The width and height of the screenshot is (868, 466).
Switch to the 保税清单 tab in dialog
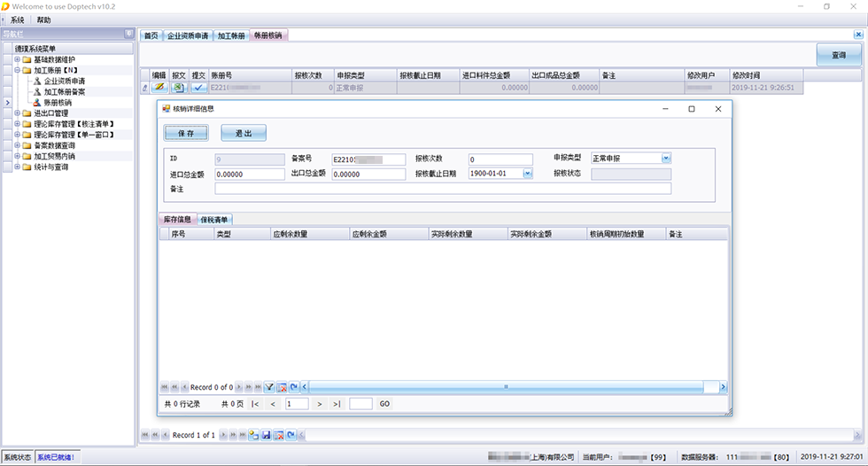tap(213, 220)
